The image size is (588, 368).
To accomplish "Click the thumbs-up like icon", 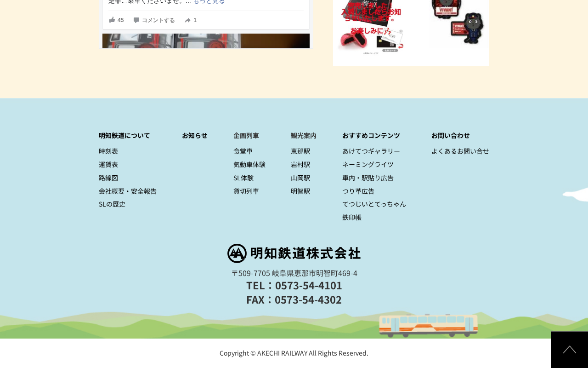I will point(112,20).
